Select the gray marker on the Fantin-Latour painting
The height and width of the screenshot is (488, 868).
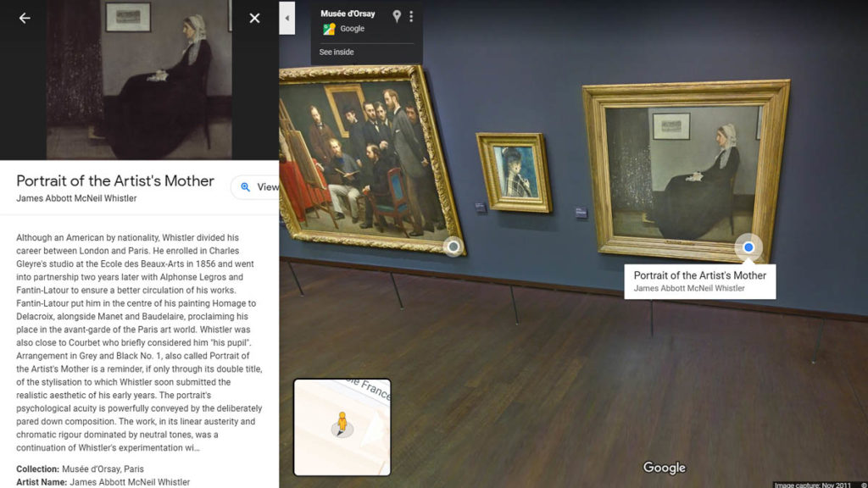453,247
